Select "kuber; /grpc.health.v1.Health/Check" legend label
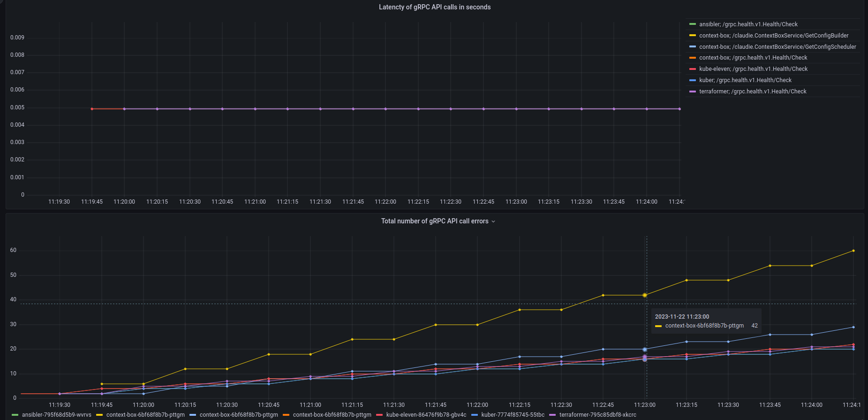The height and width of the screenshot is (420, 868). click(745, 80)
